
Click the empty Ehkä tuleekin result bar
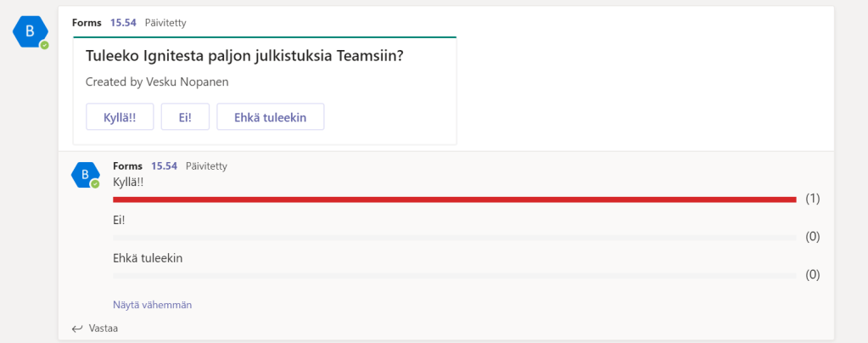point(454,276)
